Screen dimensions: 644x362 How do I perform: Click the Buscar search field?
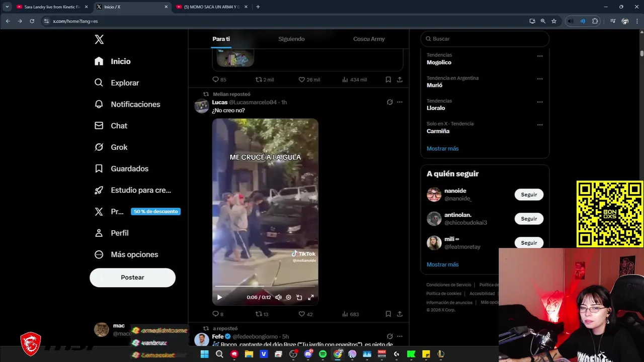[x=485, y=39]
